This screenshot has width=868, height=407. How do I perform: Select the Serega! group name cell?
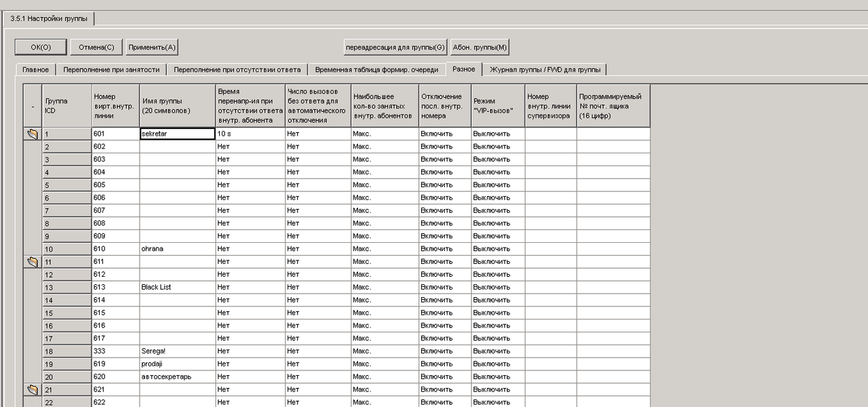coord(178,351)
